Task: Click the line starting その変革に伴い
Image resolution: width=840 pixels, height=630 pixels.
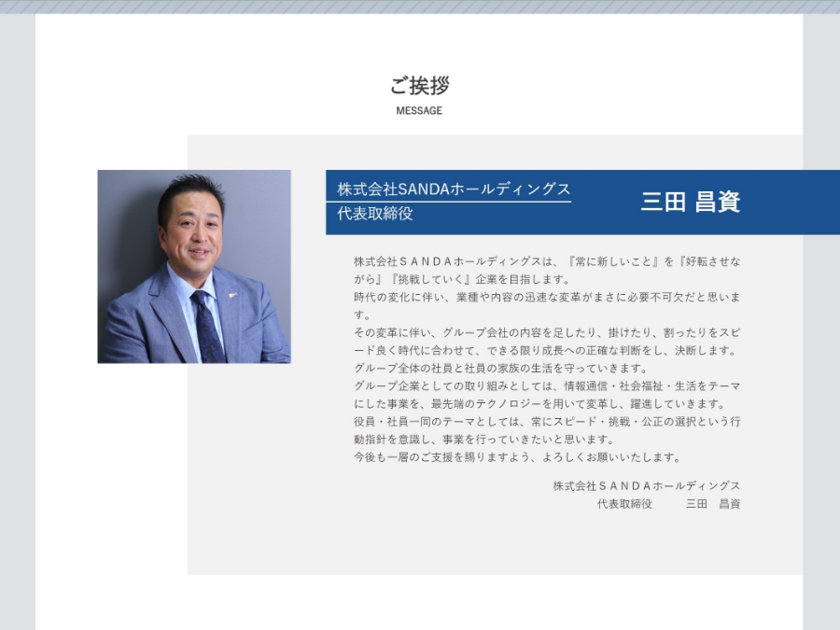Action: point(547,332)
